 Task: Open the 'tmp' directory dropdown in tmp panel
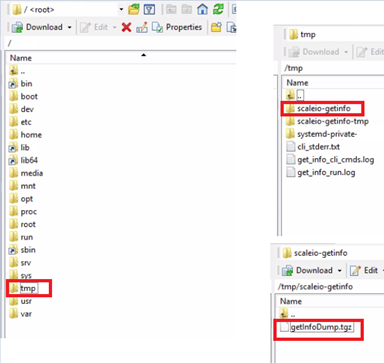335,34
